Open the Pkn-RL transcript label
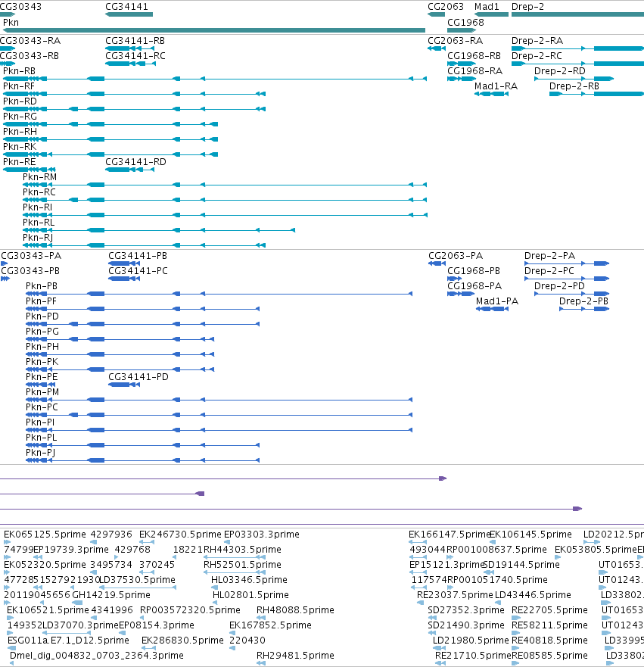The height and width of the screenshot is (667, 644). pos(39,222)
